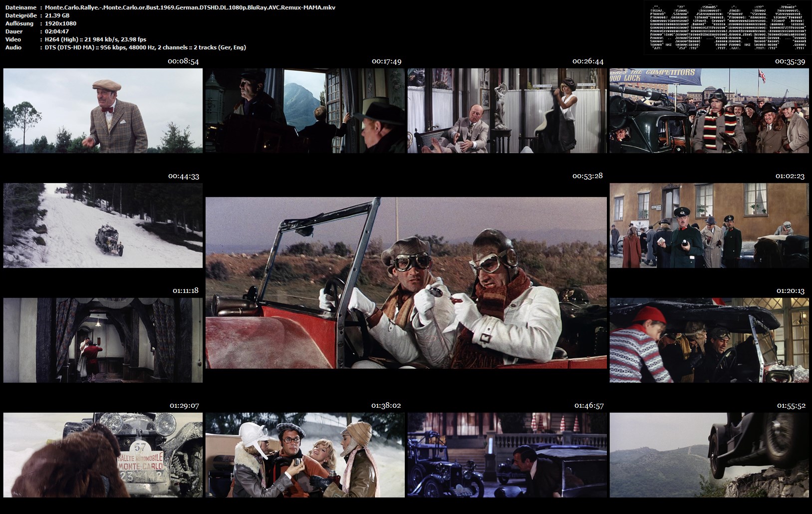Select the thumbnail of curtained hallway with embracing couple

tap(103, 340)
